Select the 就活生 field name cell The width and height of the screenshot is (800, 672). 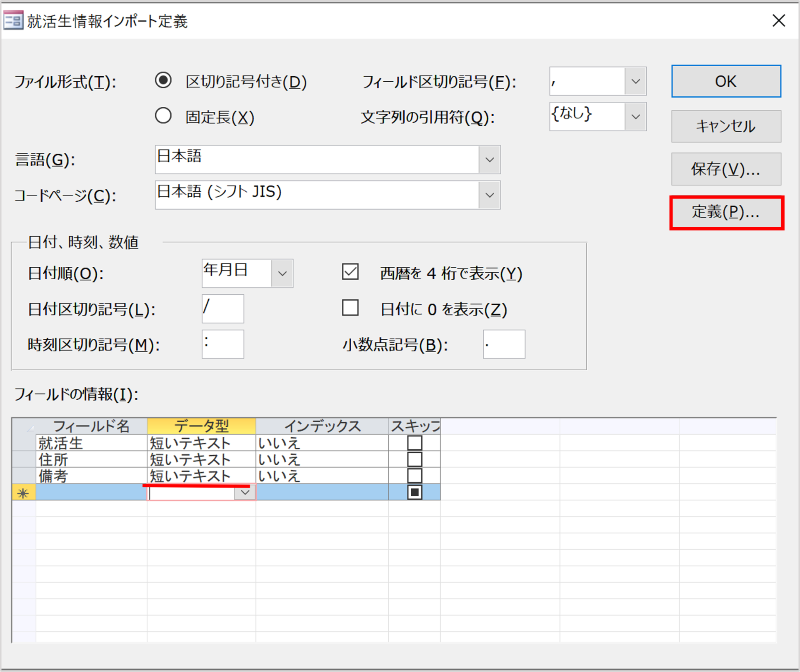(x=91, y=443)
